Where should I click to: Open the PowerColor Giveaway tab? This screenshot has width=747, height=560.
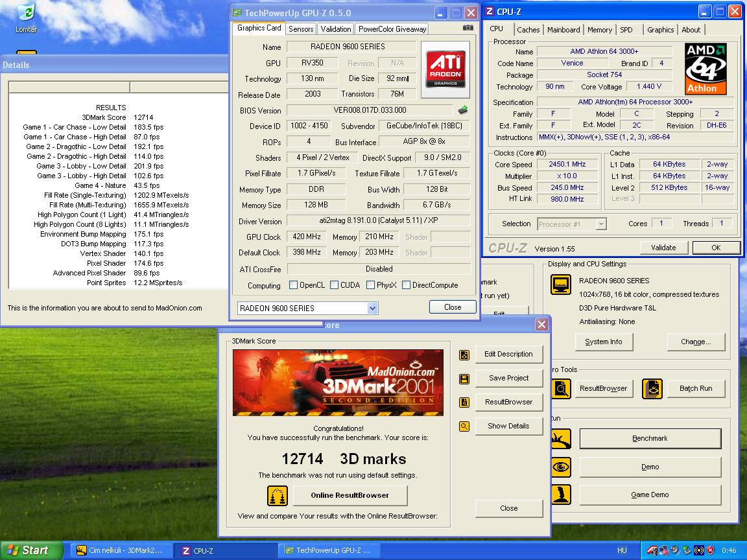392,29
